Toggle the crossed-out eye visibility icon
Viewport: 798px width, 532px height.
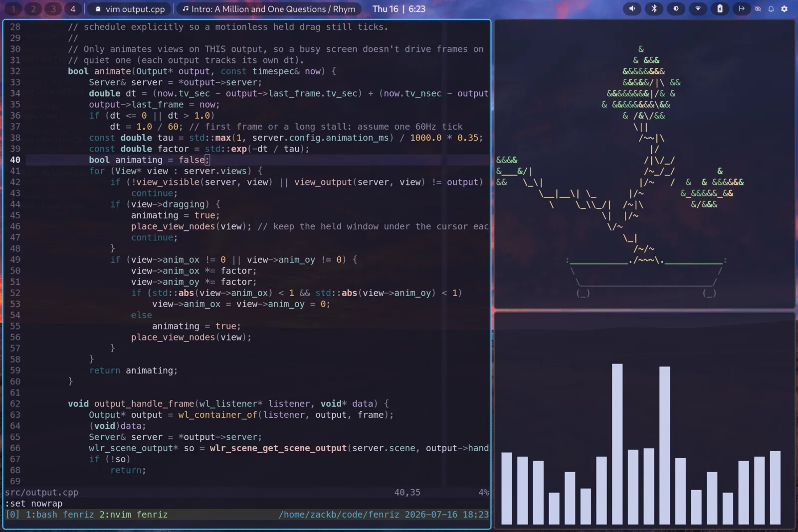click(x=758, y=8)
